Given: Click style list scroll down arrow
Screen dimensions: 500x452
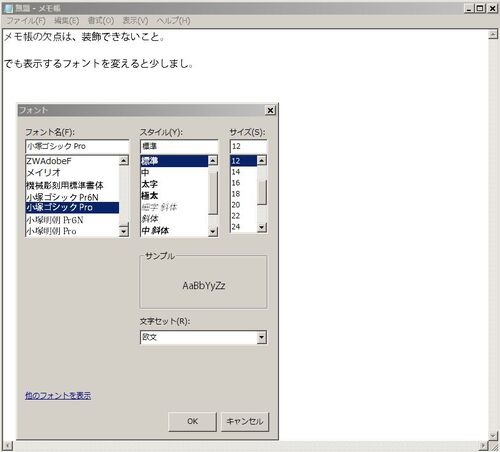Looking at the screenshot, I should point(213,231).
